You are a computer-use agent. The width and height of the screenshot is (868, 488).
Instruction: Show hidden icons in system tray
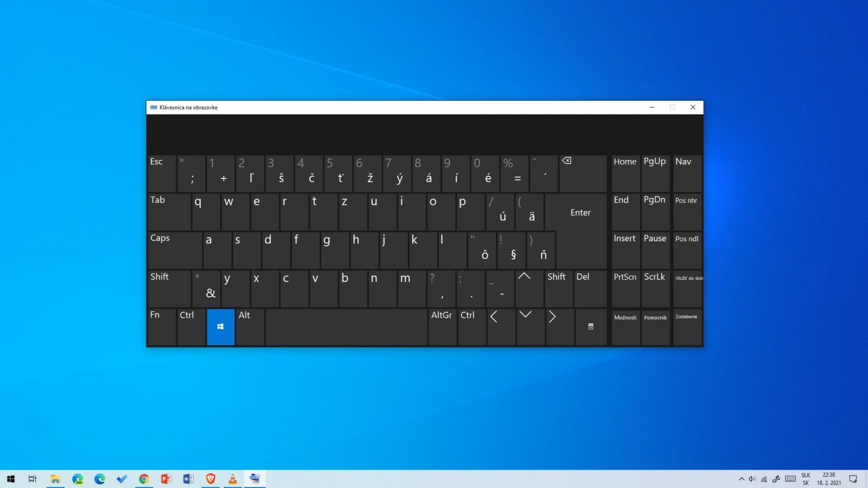pyautogui.click(x=742, y=479)
